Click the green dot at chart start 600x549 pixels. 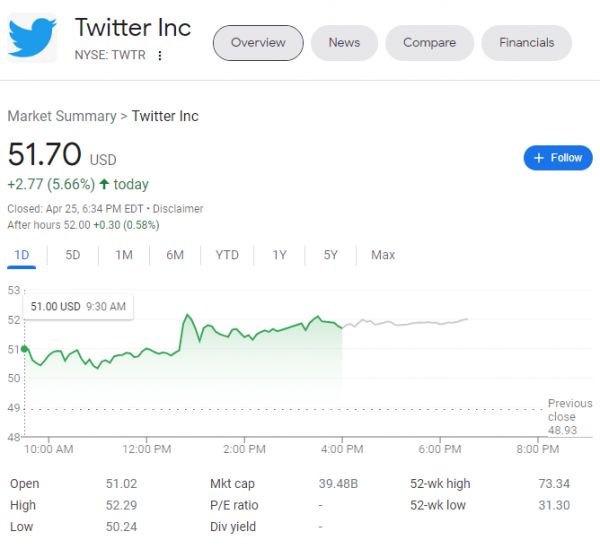[x=24, y=349]
